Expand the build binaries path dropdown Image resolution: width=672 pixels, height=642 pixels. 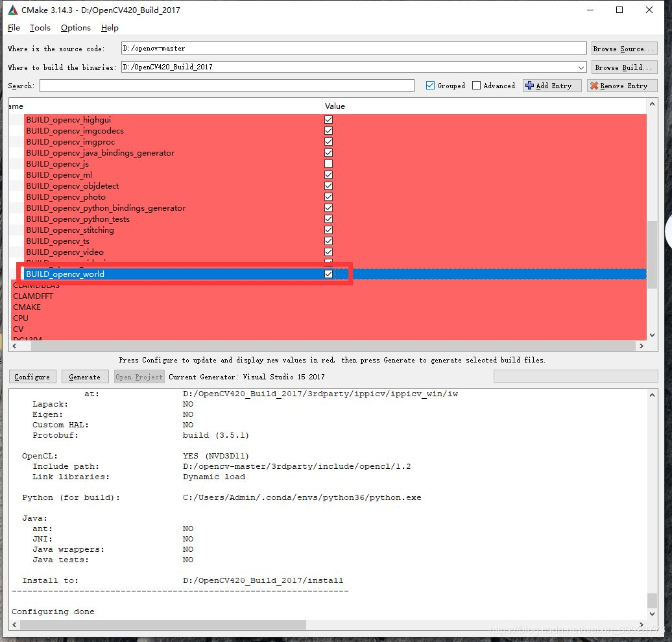point(581,67)
